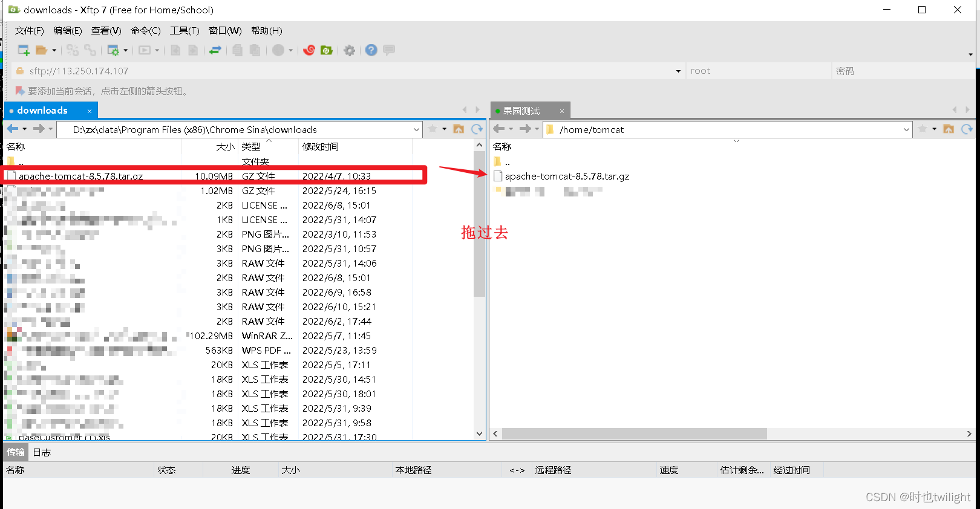Sort remote files by 名称 column

click(x=502, y=147)
